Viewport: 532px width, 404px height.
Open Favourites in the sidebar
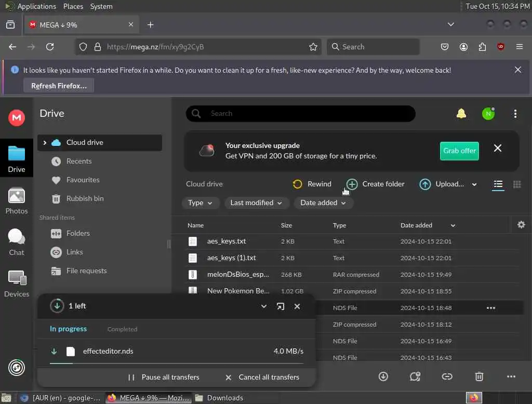[x=83, y=180]
